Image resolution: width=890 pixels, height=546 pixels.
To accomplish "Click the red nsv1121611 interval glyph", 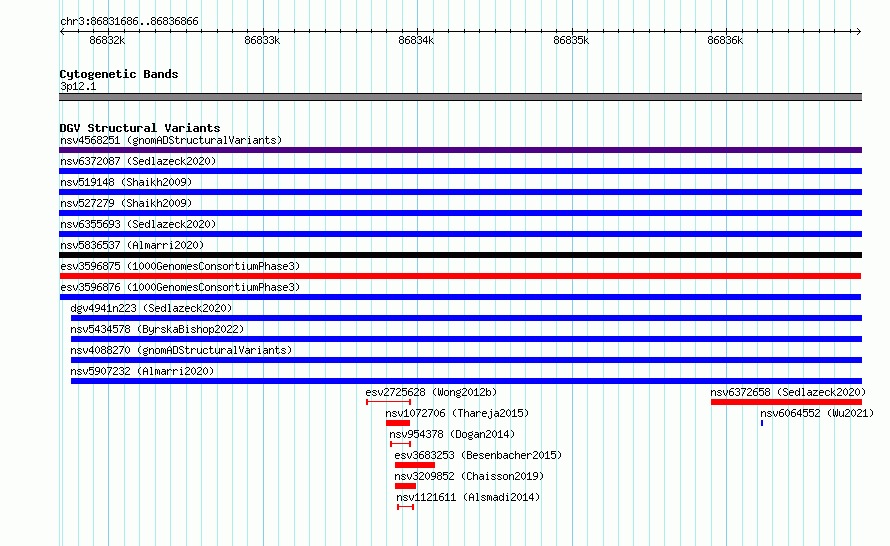I will coord(405,507).
